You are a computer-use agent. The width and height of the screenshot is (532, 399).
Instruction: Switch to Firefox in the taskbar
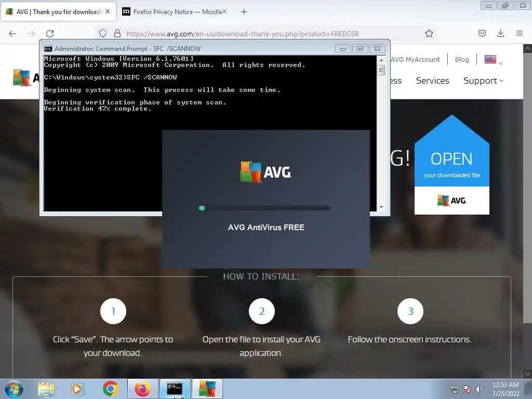[x=142, y=389]
